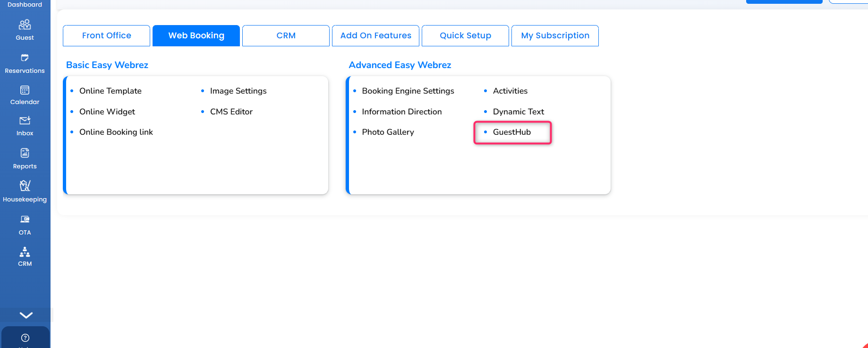Screen dimensions: 868x348
Task: Open the Housekeeping sidebar icon
Action: pos(25,185)
